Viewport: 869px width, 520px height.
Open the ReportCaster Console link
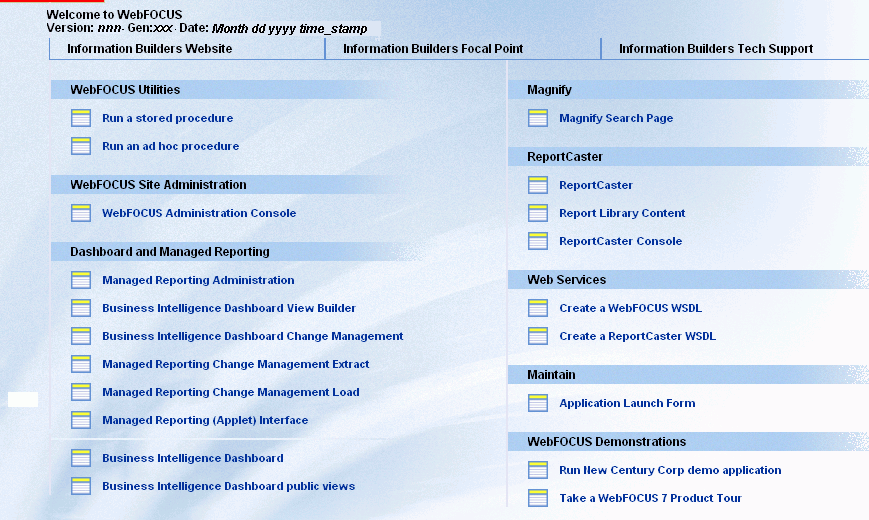click(620, 241)
